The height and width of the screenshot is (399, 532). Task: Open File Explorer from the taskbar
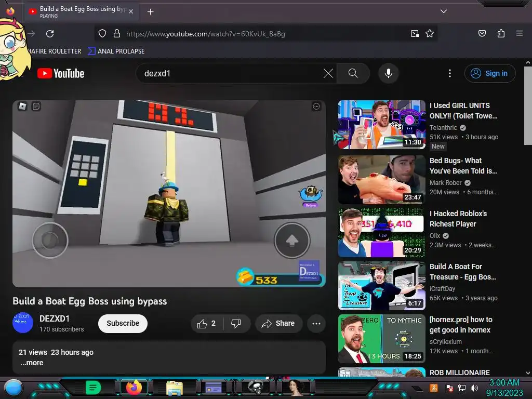click(x=175, y=388)
